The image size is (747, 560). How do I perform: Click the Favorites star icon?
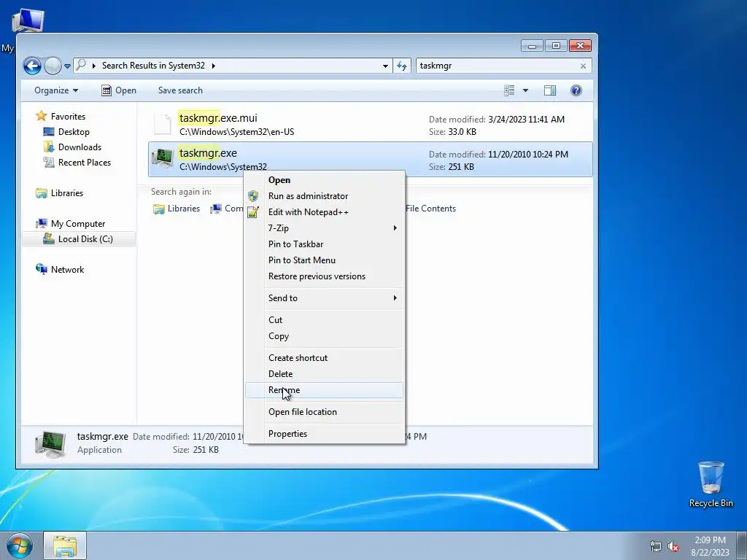click(x=42, y=116)
